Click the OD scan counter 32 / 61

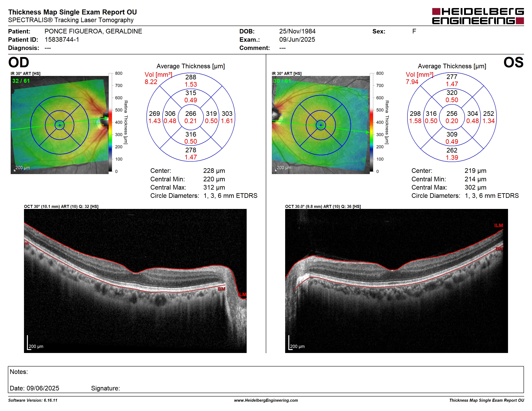pos(21,81)
